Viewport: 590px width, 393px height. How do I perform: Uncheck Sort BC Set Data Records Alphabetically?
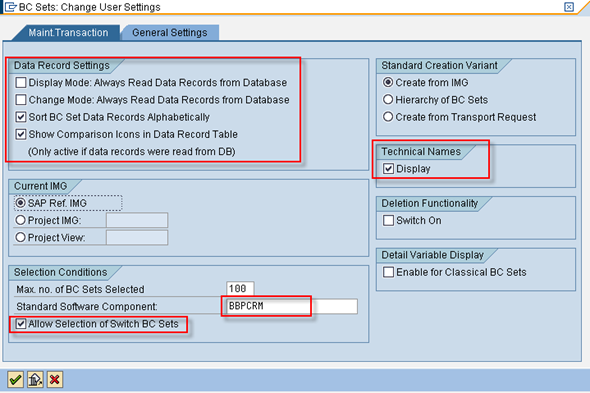pyautogui.click(x=21, y=117)
